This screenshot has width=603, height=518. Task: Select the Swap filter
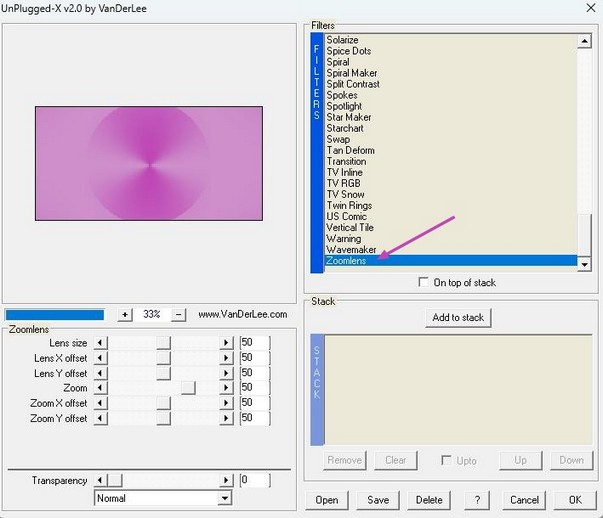[338, 139]
